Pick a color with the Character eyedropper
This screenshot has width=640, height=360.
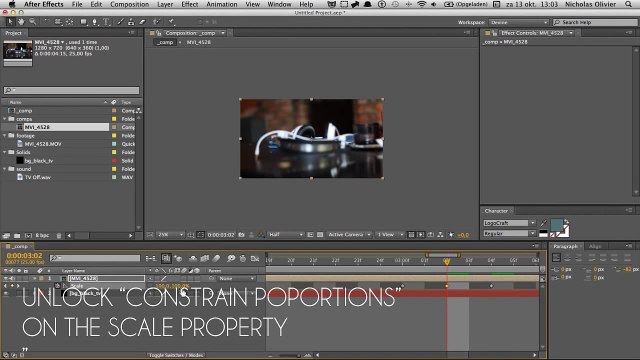click(x=543, y=223)
